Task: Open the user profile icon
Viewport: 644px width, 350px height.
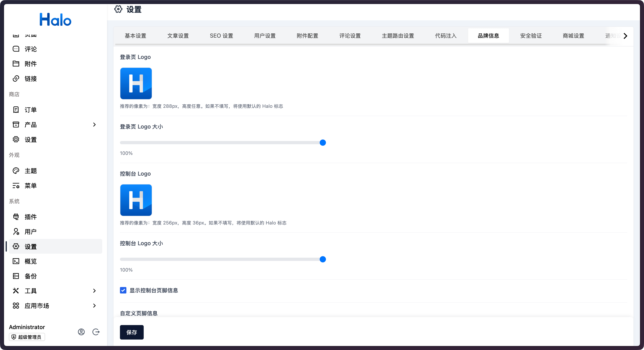Action: (x=81, y=332)
